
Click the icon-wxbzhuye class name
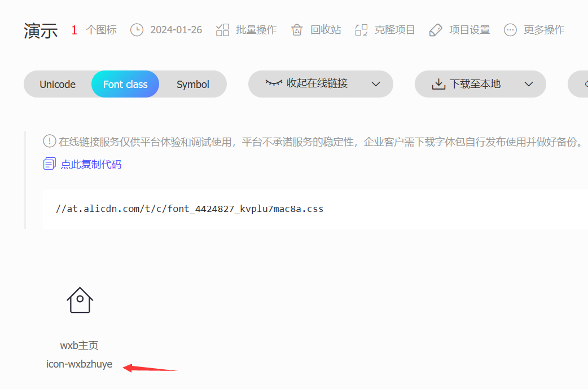pyautogui.click(x=80, y=364)
